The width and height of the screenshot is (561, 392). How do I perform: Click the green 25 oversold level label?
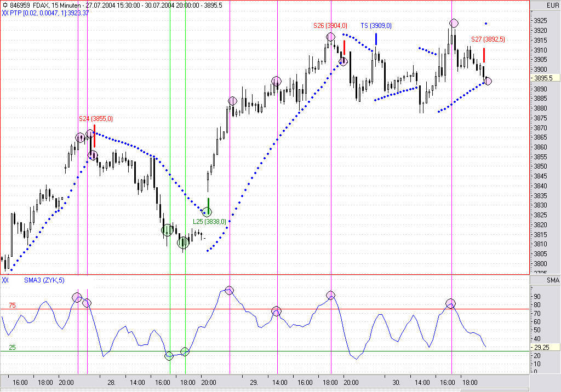[x=12, y=348]
